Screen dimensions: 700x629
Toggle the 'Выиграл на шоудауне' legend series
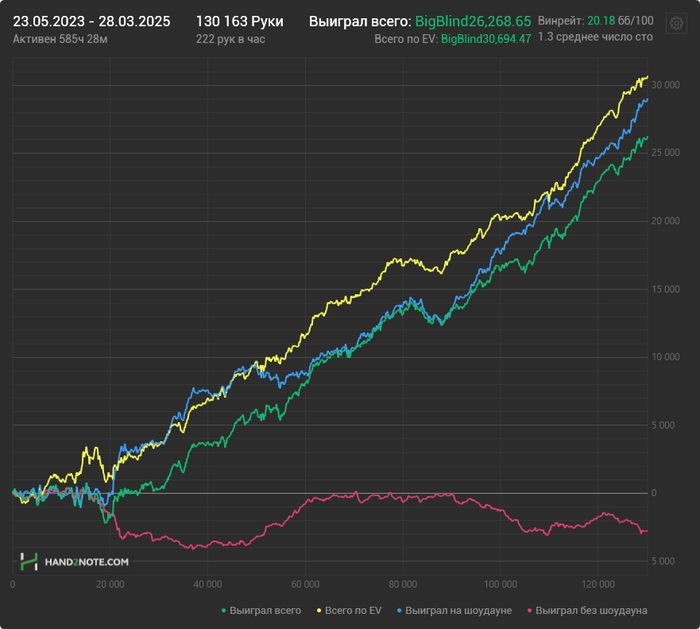pyautogui.click(x=454, y=610)
